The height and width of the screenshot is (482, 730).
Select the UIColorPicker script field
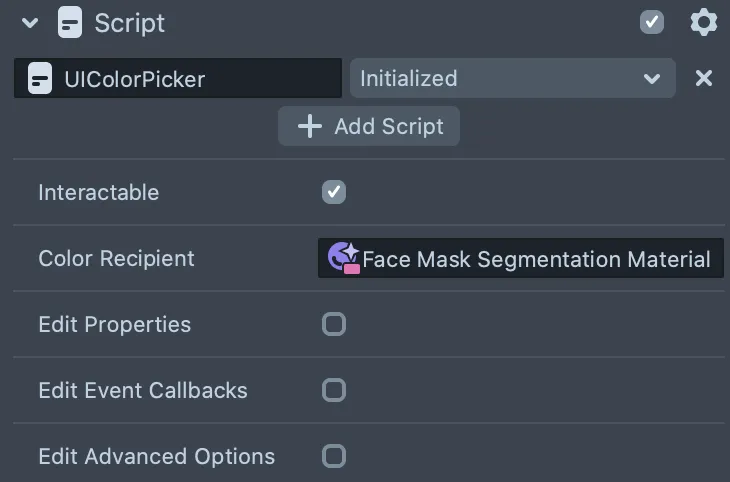(178, 78)
